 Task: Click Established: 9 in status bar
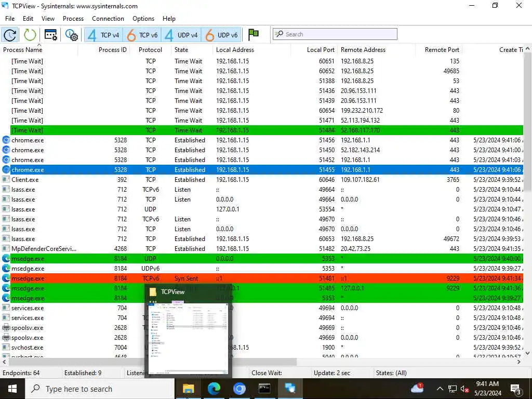click(83, 373)
